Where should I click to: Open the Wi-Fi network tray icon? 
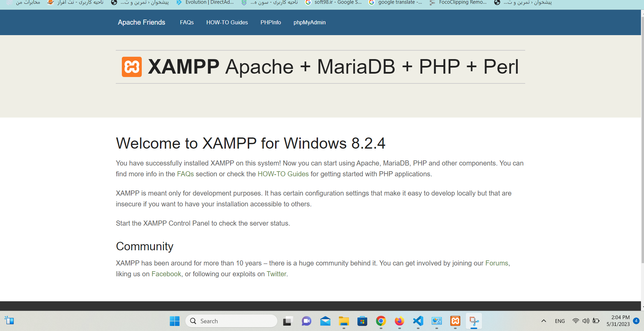point(576,321)
